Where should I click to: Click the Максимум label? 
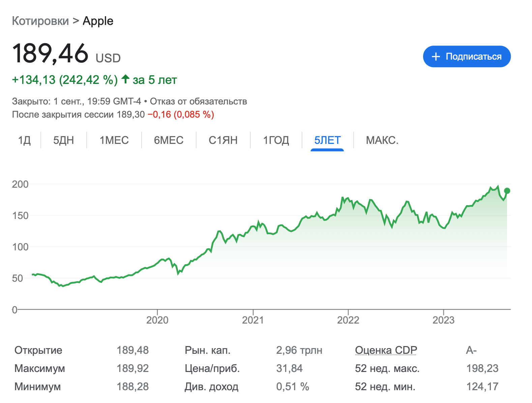pyautogui.click(x=40, y=368)
